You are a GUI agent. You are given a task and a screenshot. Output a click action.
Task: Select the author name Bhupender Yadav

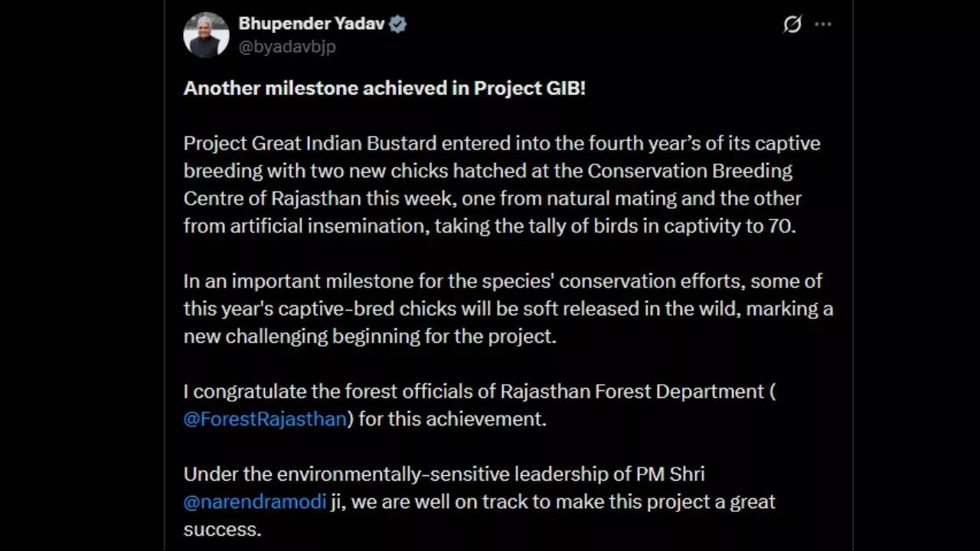coord(310,23)
